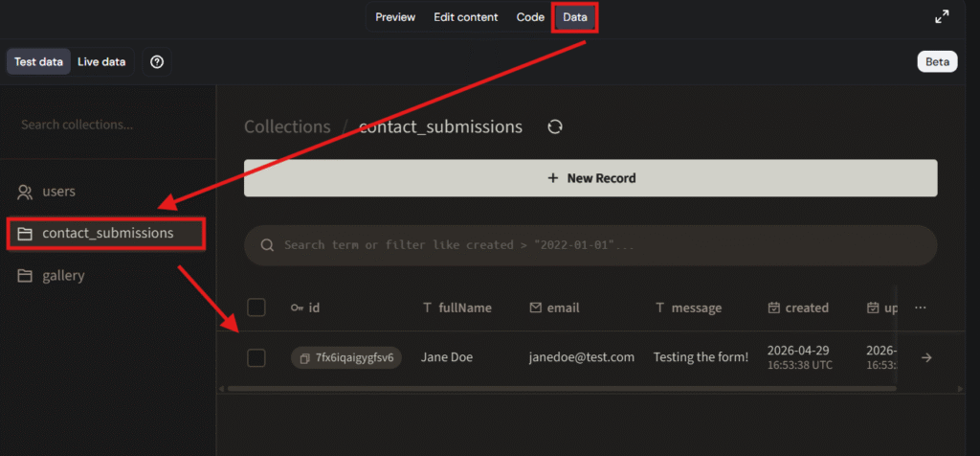Switch to Live data
The width and height of the screenshot is (980, 456).
101,62
